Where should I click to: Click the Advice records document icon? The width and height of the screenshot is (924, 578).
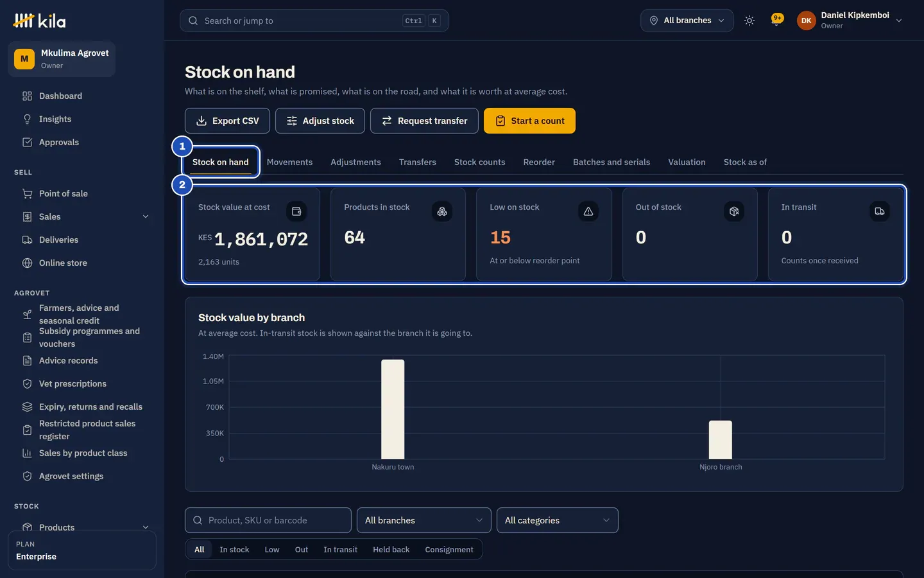27,361
